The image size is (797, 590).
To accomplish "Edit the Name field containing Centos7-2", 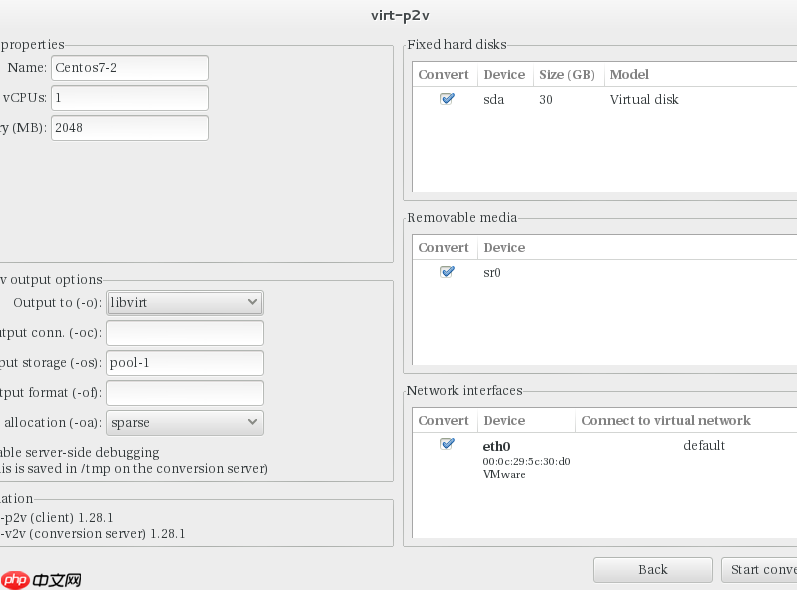I will pos(130,68).
